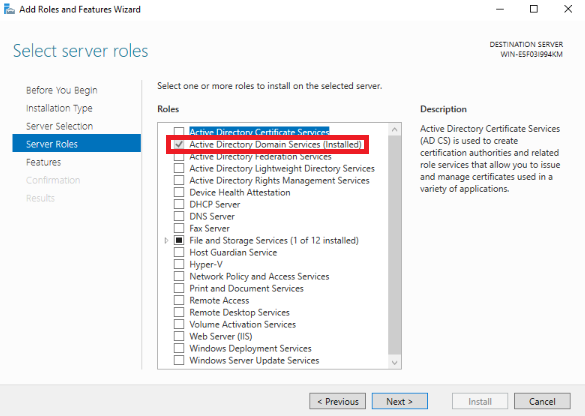Select the DNS Server label text

pos(212,216)
